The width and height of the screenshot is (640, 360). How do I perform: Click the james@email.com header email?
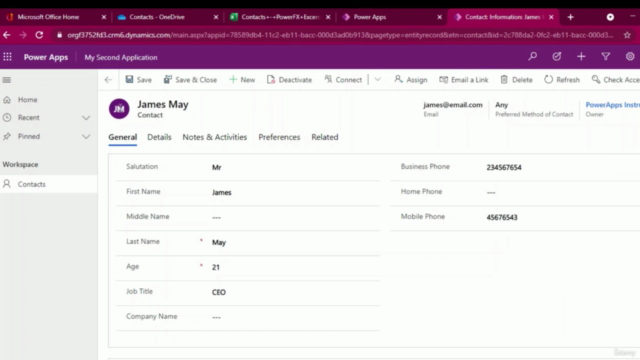click(x=453, y=105)
